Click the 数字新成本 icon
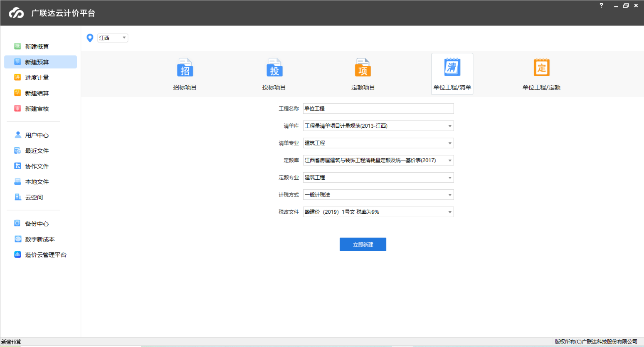Screen dimensions: 644x347 coord(17,239)
